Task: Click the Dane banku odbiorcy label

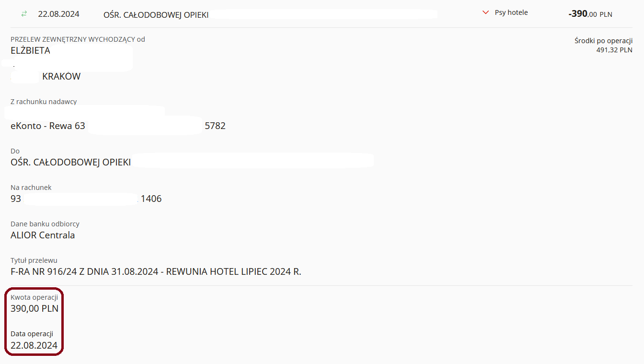Action: 45,224
